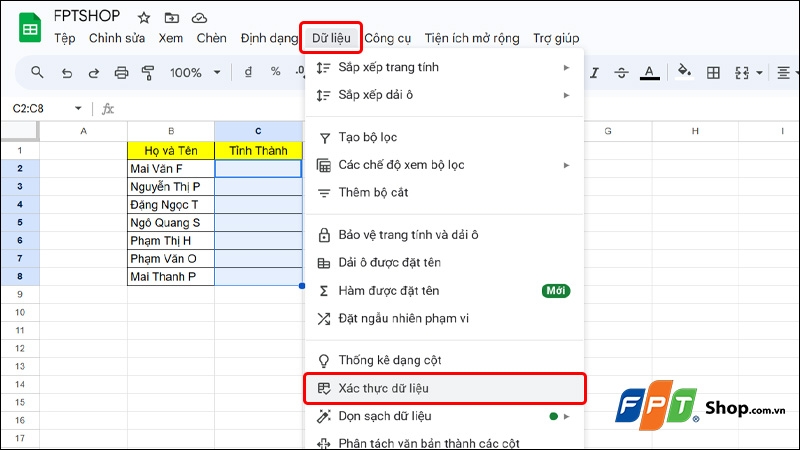Format as percent

pyautogui.click(x=276, y=72)
